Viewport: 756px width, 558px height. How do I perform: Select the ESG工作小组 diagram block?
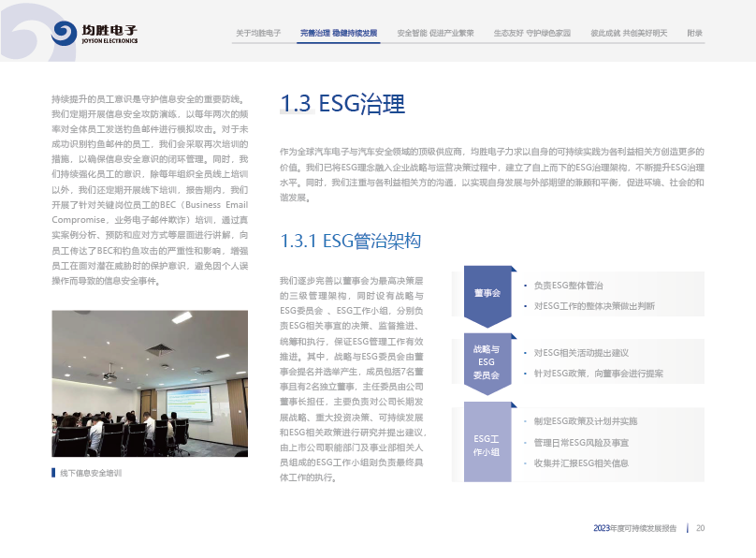pyautogui.click(x=487, y=445)
